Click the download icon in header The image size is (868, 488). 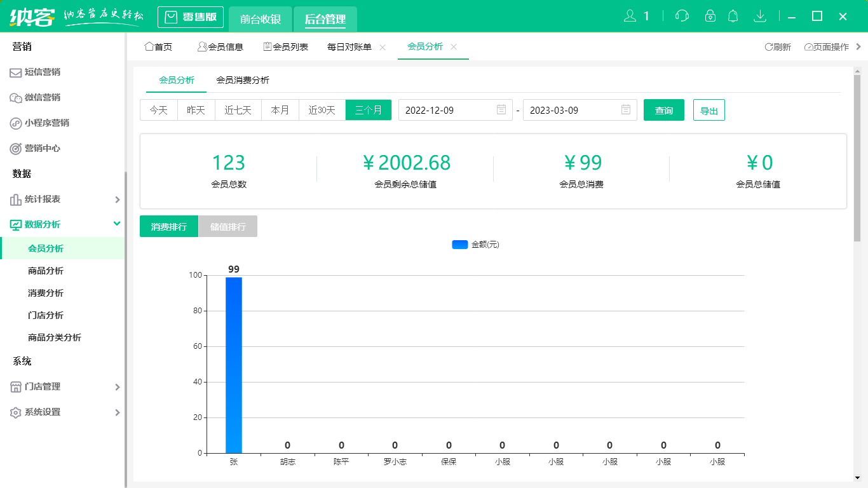pos(759,16)
